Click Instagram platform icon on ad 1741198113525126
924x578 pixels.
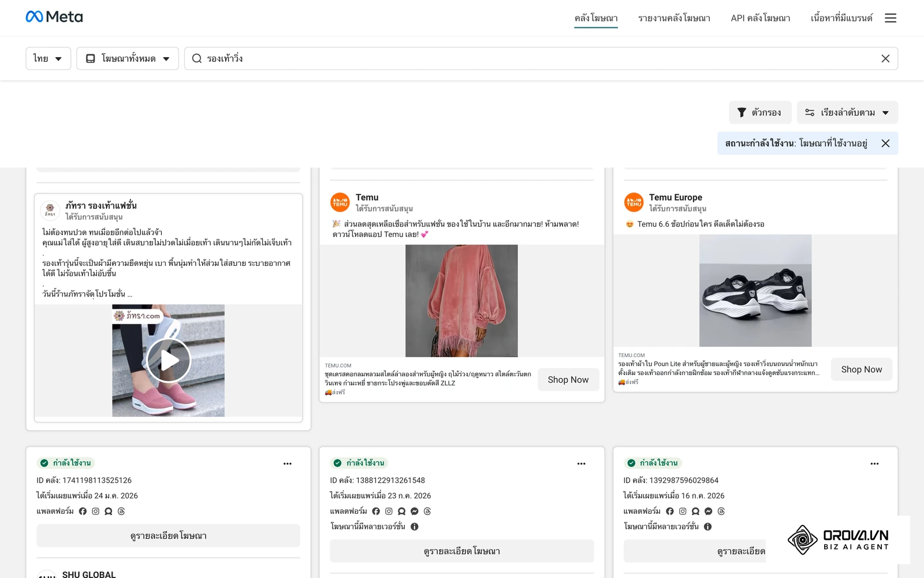[96, 512]
